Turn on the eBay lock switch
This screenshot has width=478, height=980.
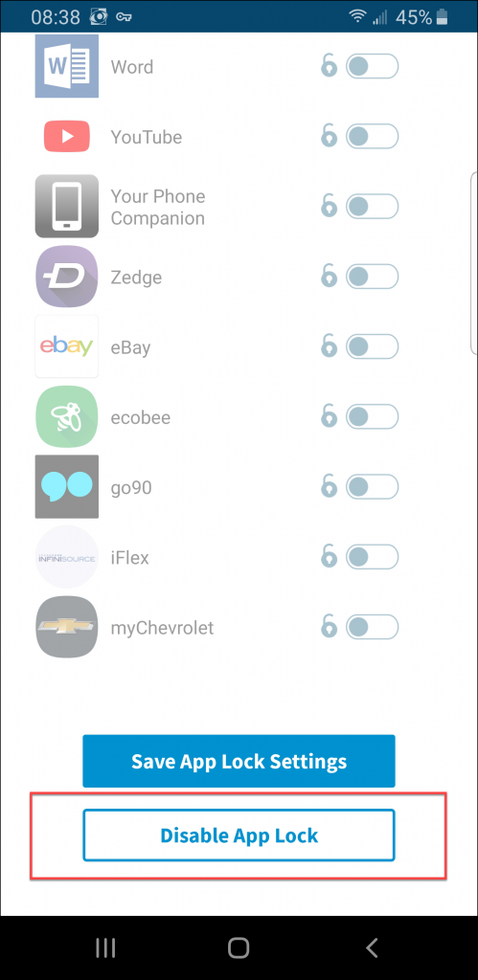coord(373,346)
